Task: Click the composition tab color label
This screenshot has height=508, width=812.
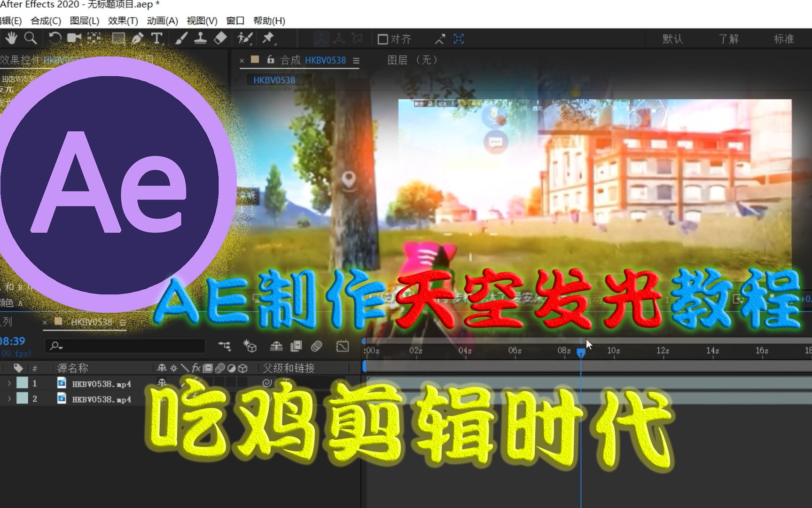Action: point(255,59)
